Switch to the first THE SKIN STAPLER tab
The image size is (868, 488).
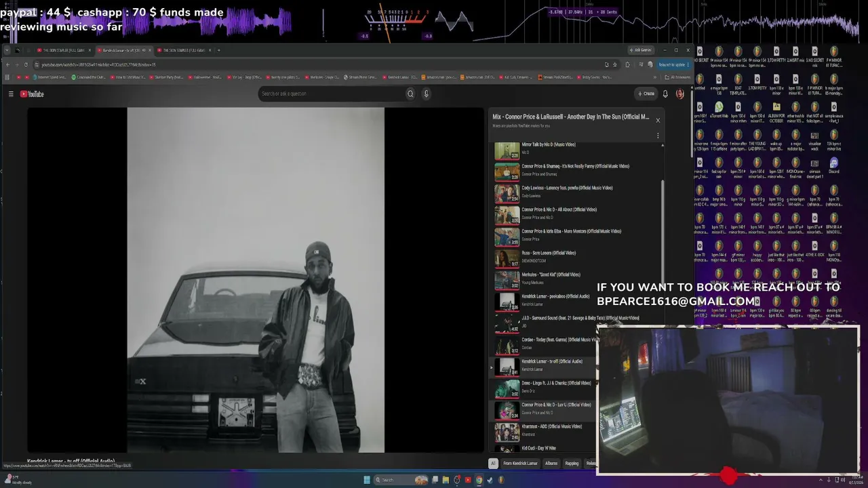64,50
